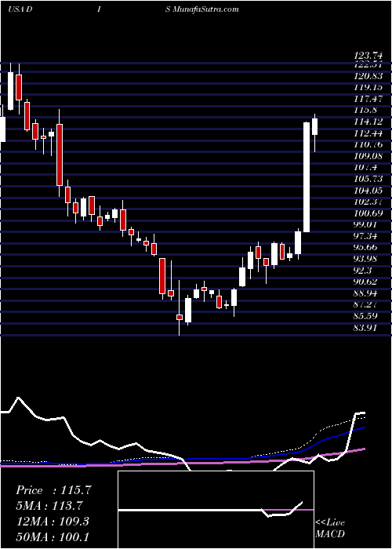Click the 83.91 price axis label

(x=366, y=328)
